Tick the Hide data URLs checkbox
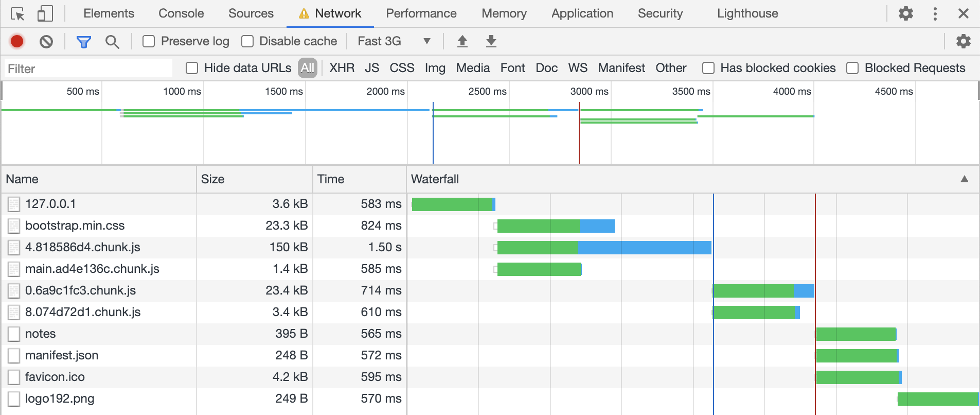Screen dimensions: 980x415 [192, 68]
